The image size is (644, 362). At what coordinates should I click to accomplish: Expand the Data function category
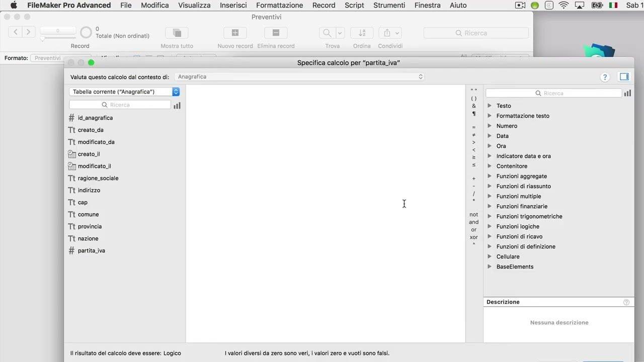pos(490,136)
